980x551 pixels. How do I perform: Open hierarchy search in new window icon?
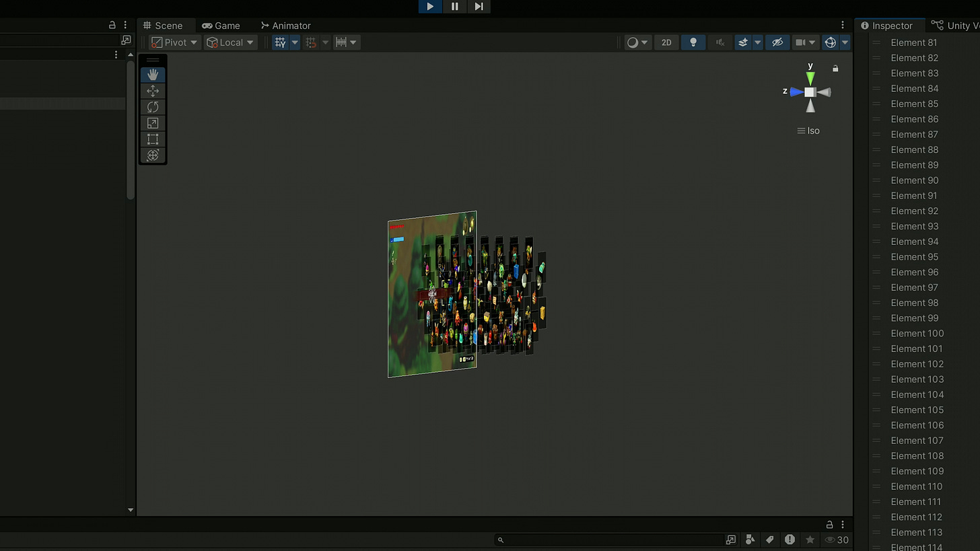pyautogui.click(x=126, y=40)
